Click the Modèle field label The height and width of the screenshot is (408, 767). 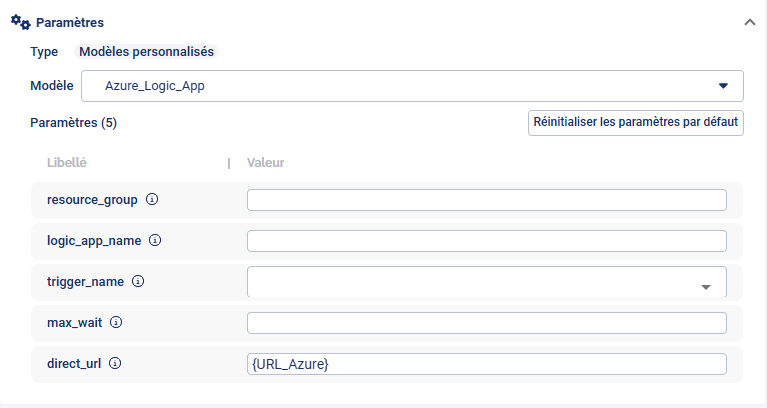(x=52, y=86)
